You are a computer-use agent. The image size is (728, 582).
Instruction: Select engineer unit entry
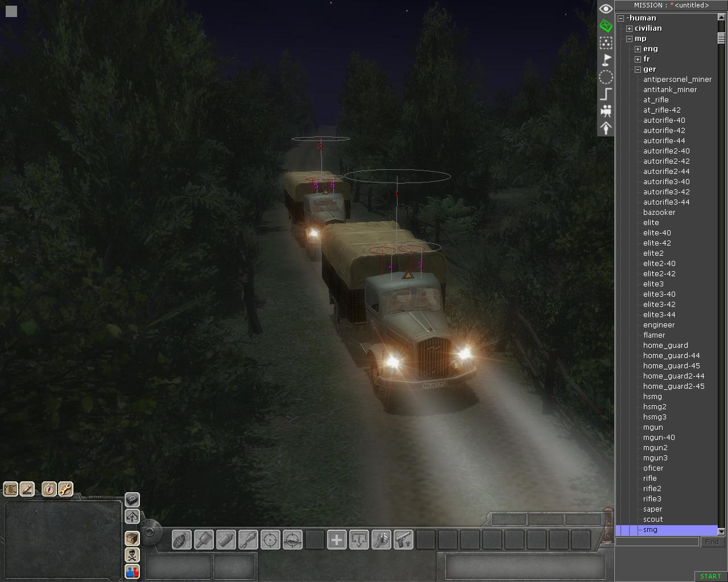(659, 325)
